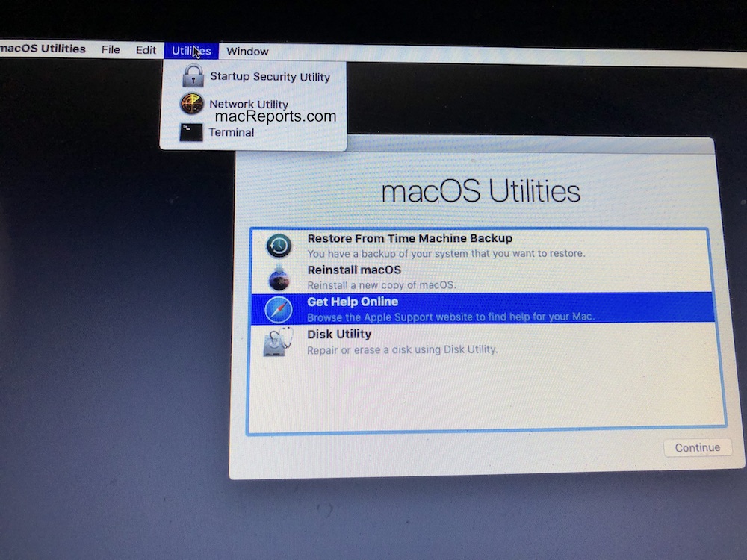Image resolution: width=747 pixels, height=560 pixels.
Task: Select the Reinstall macOS option
Action: (480, 277)
